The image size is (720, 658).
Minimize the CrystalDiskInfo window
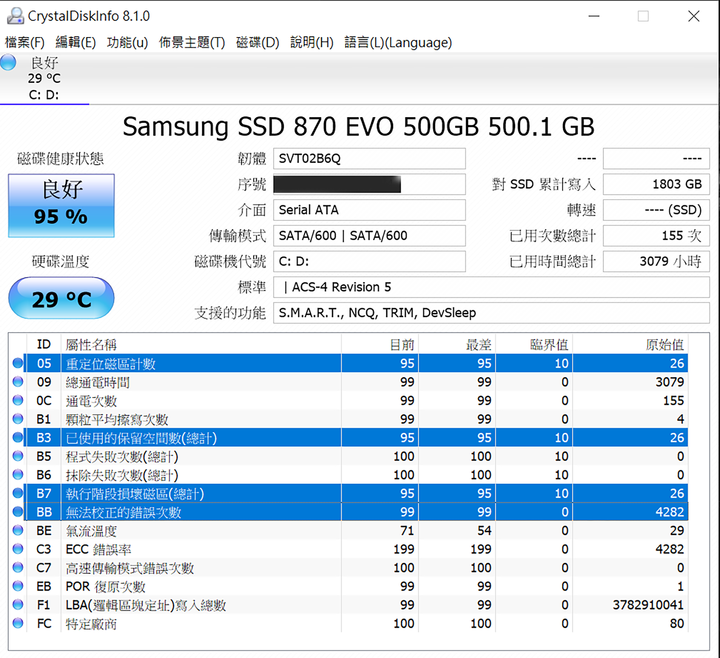pos(594,16)
